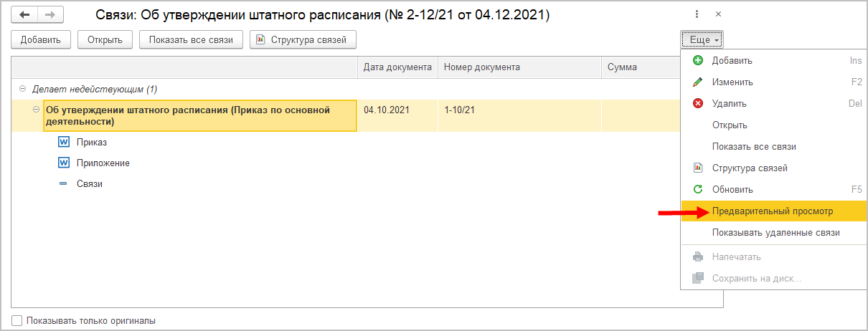Click the green plus Добавить icon in menu
This screenshot has height=331, width=868.
698,61
